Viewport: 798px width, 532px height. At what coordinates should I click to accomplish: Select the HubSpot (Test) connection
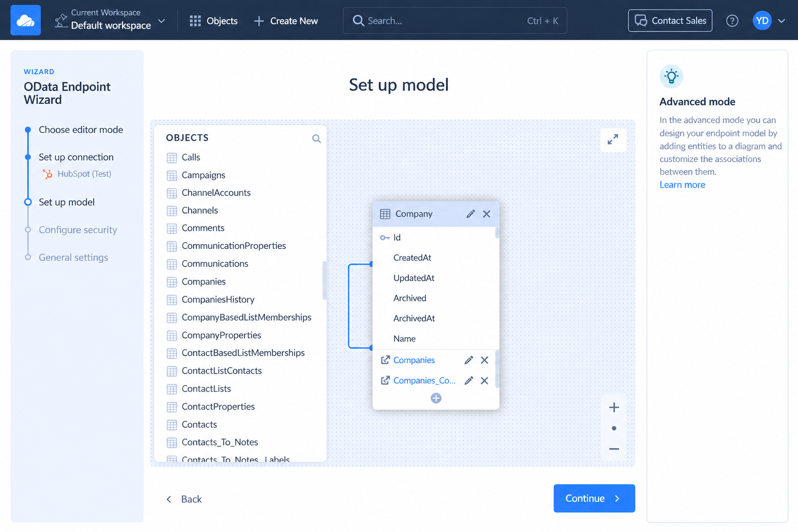tap(77, 174)
